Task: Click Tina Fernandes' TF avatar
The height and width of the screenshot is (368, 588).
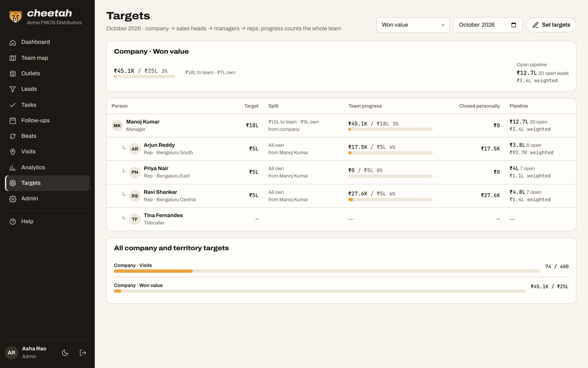Action: click(135, 219)
